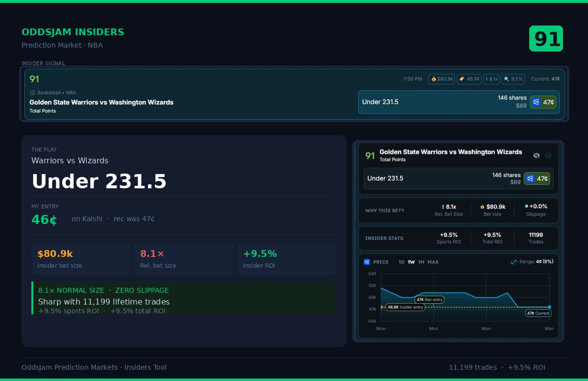
Task: Select the 1M chart range tab
Action: (x=421, y=262)
